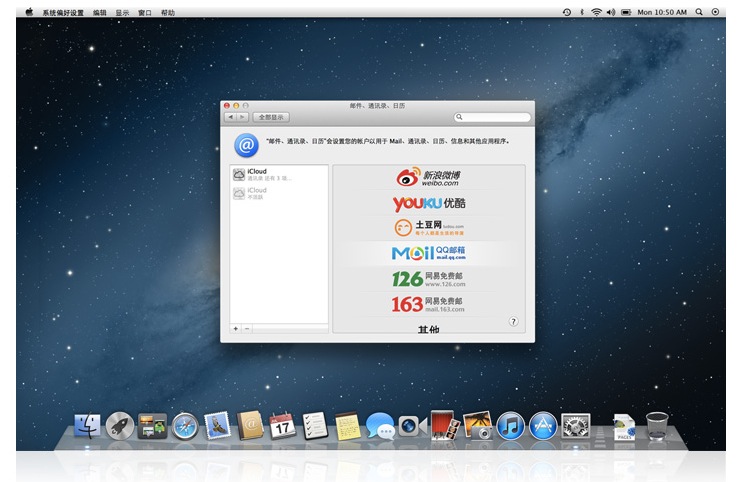Open Finder from the Dock
Image resolution: width=739 pixels, height=482 pixels.
tap(88, 426)
